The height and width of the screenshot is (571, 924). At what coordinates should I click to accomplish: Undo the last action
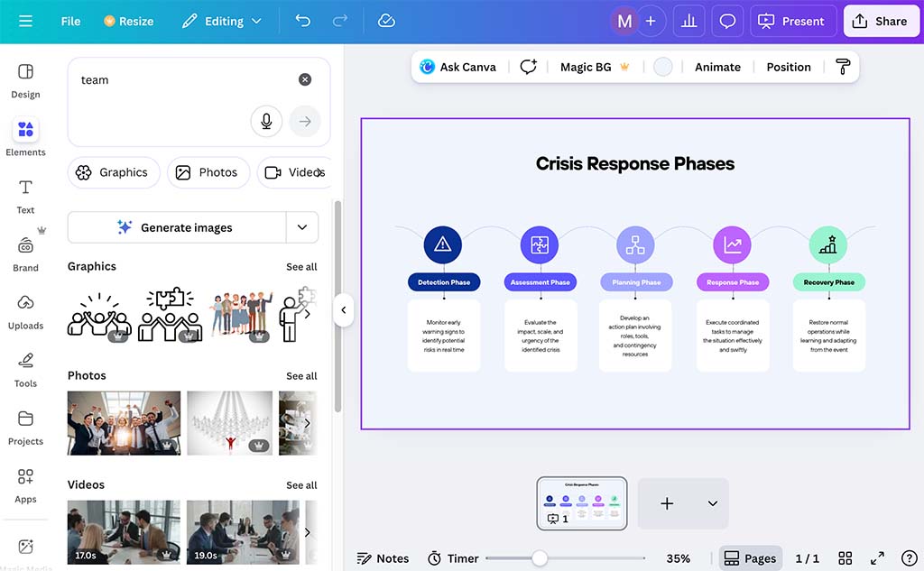pos(303,21)
